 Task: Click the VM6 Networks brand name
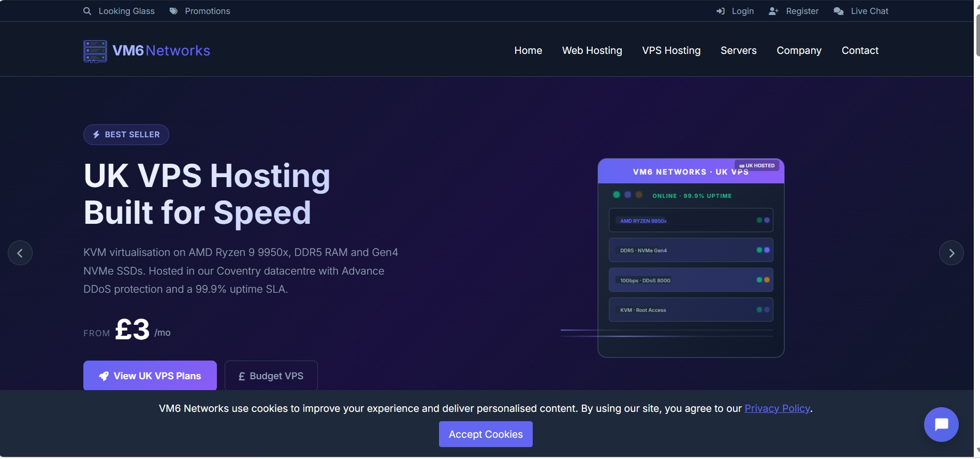162,50
